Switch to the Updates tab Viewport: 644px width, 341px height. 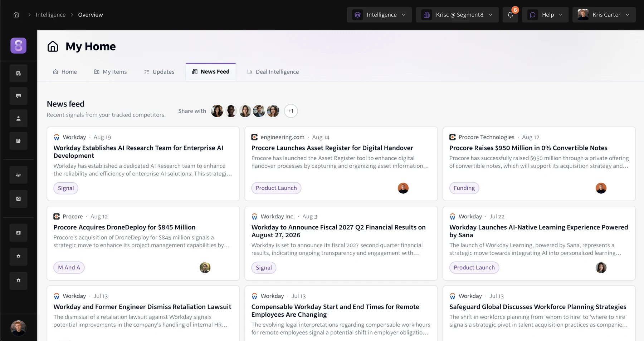tap(159, 72)
